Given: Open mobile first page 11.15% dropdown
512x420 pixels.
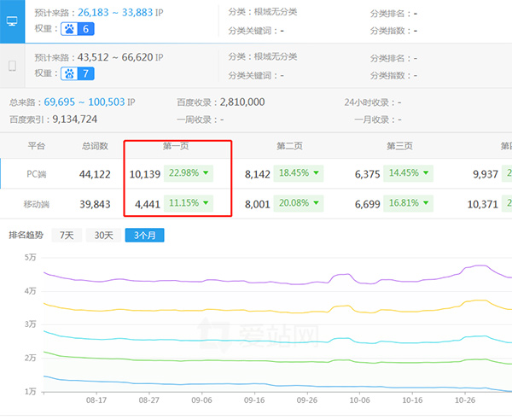Looking at the screenshot, I should click(189, 203).
